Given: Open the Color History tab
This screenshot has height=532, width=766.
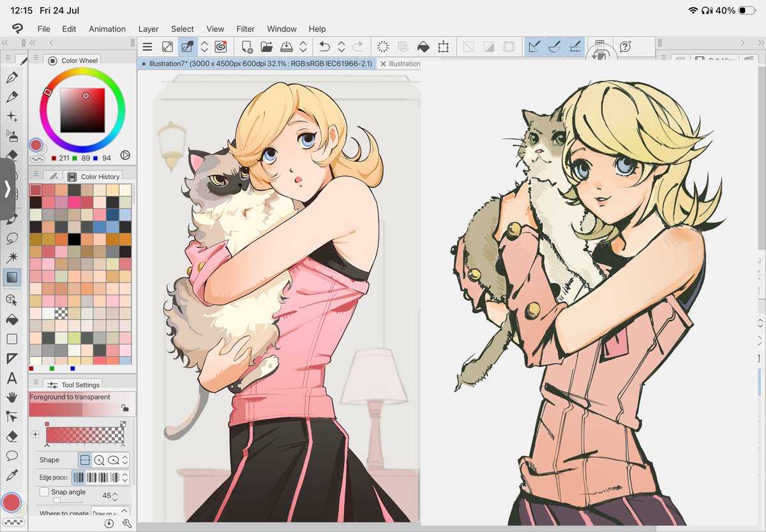Looking at the screenshot, I should point(93,176).
